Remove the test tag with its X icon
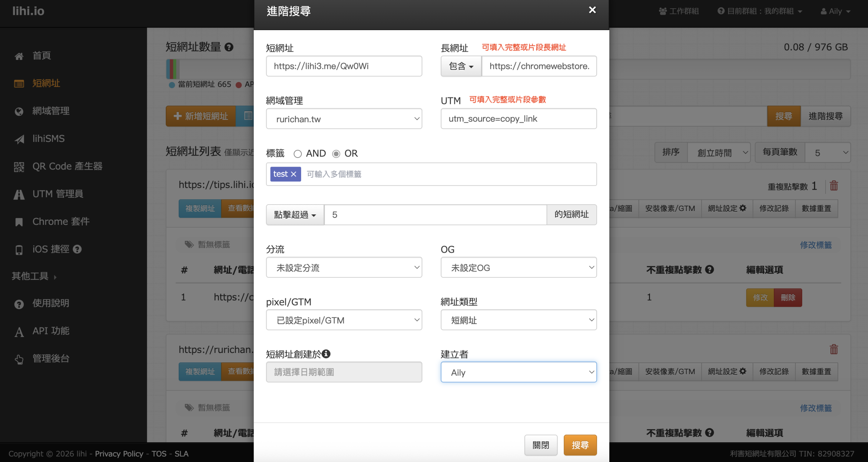The width and height of the screenshot is (868, 462). tap(294, 174)
